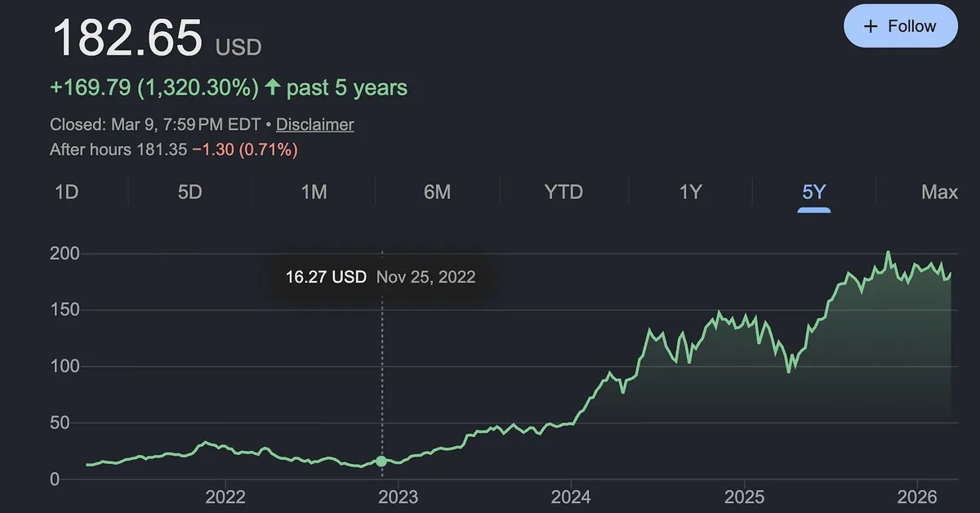Open the Disclaimer link
The height and width of the screenshot is (513, 980).
pyautogui.click(x=314, y=125)
